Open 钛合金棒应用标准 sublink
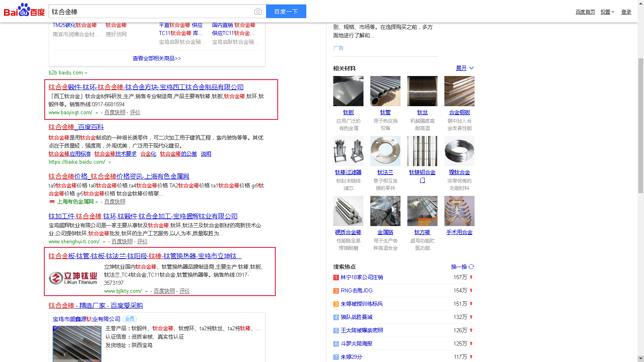Screen dimensions: 644x362 70,154
